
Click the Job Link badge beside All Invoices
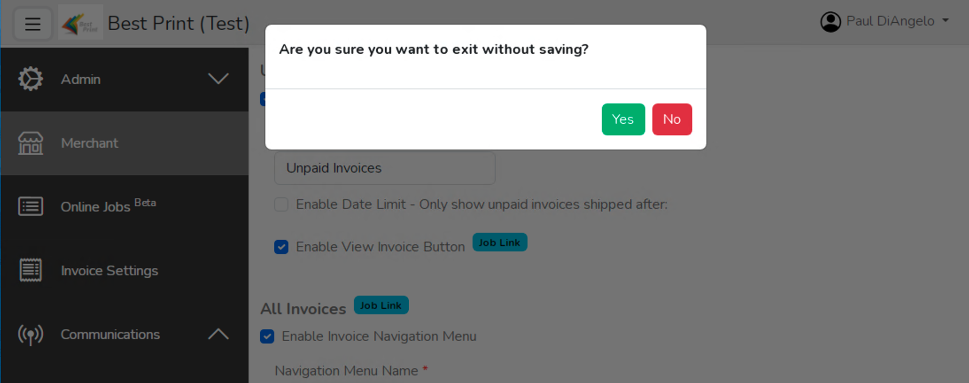(x=381, y=305)
